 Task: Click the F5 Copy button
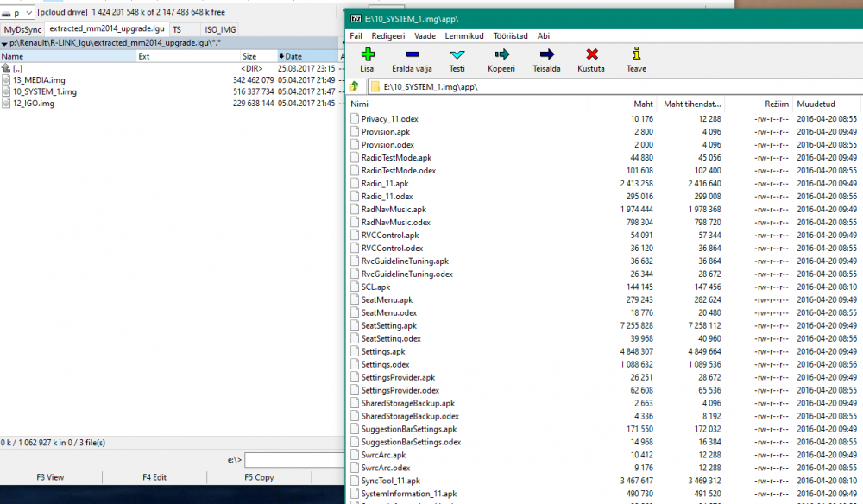259,477
